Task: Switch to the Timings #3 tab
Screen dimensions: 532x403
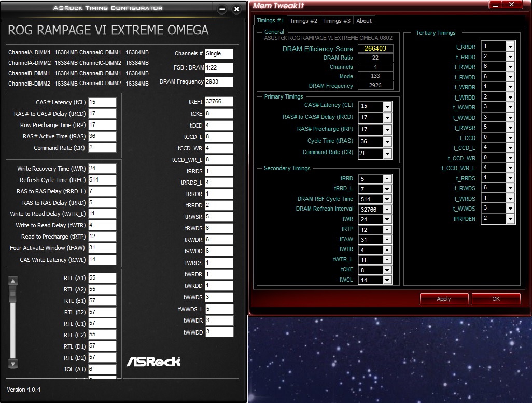Action: click(337, 21)
